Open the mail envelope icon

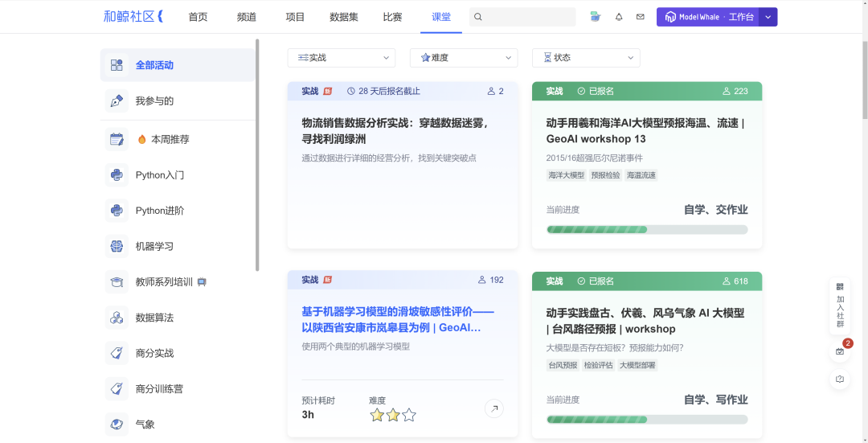tap(641, 17)
